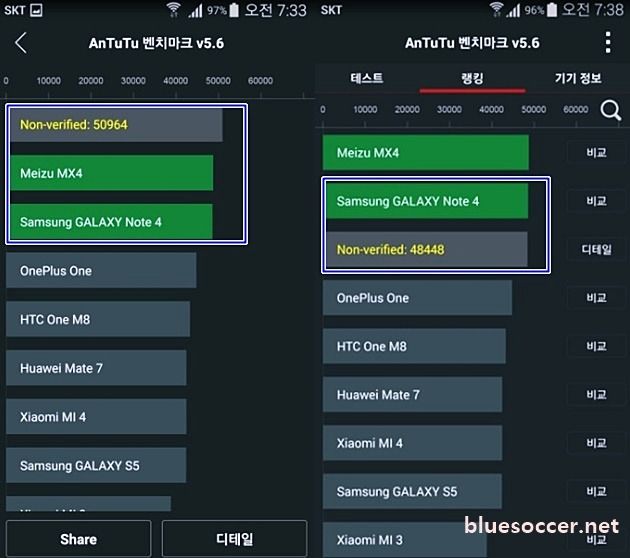Tap the back arrow in left screen
This screenshot has height=558, width=630.
[21, 43]
